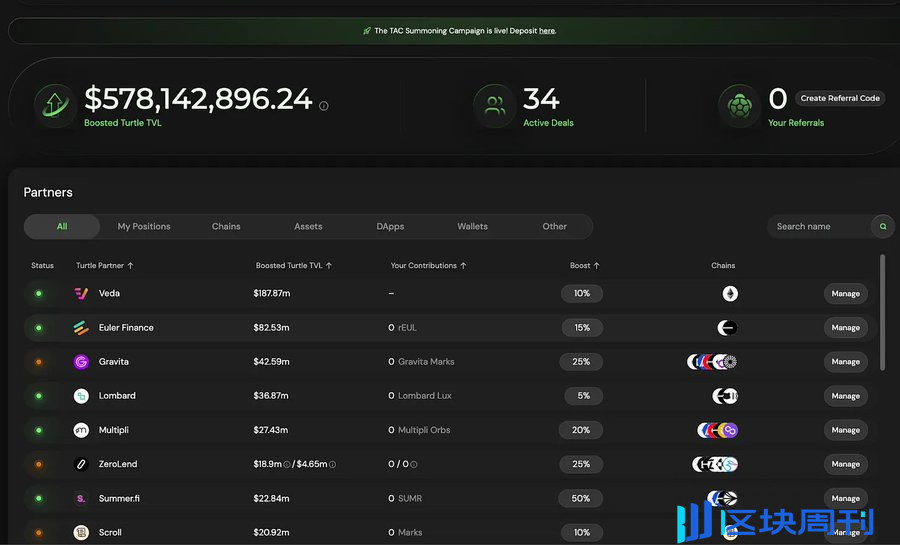Click the Active Deals people icon

coord(494,106)
